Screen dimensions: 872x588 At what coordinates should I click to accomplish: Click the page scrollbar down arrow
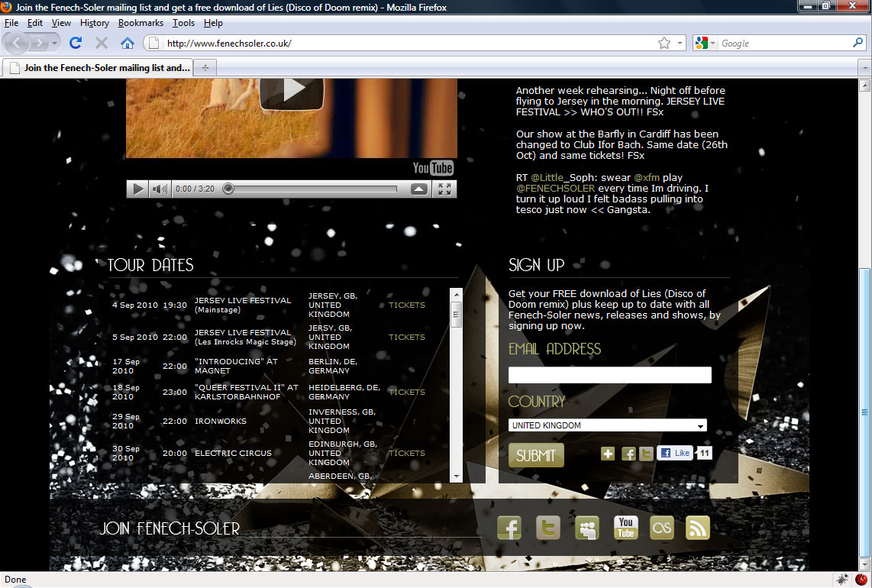(x=865, y=565)
